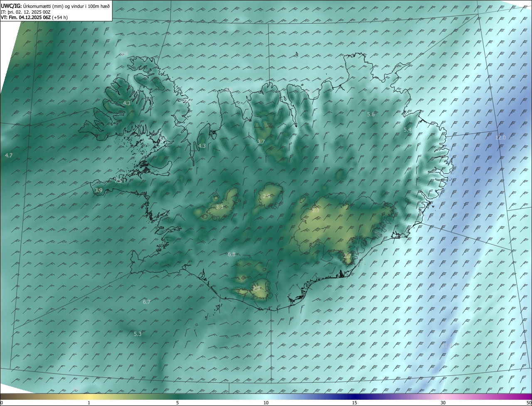Click the 4.7 value at the western edge
The width and height of the screenshot is (532, 406).
[9, 155]
